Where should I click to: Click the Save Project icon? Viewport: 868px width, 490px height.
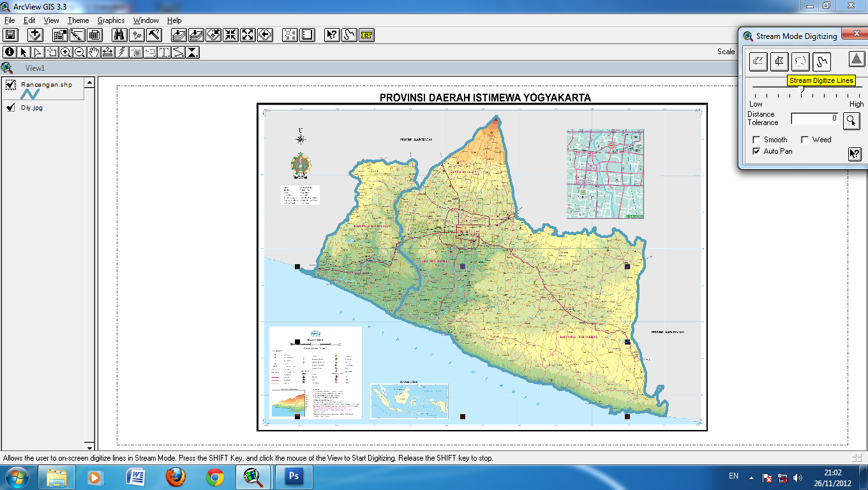(x=10, y=35)
